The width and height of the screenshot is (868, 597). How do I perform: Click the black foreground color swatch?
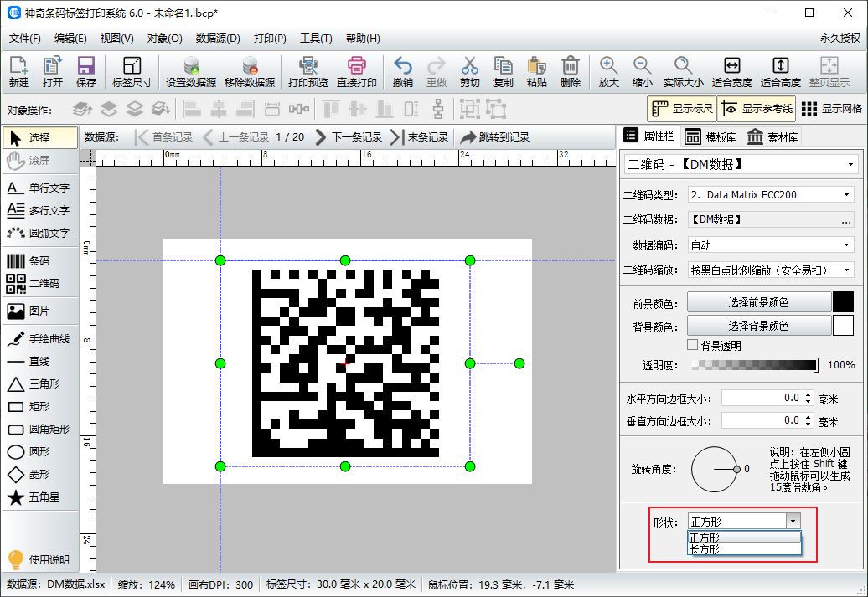pos(843,302)
